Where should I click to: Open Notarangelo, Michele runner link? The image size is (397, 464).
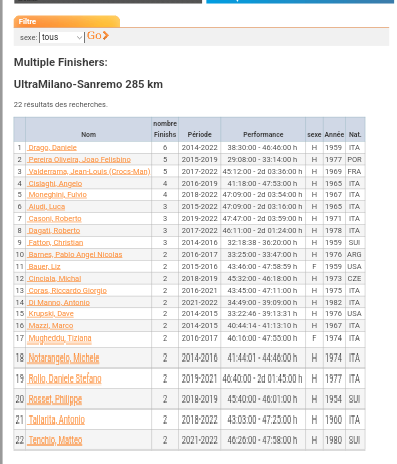(64, 358)
